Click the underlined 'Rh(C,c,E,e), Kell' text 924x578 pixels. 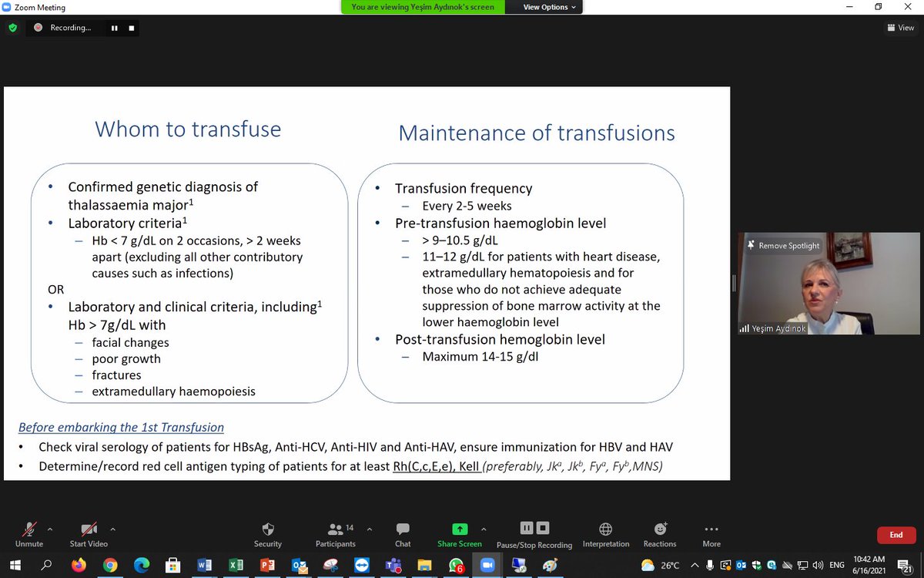[435, 466]
